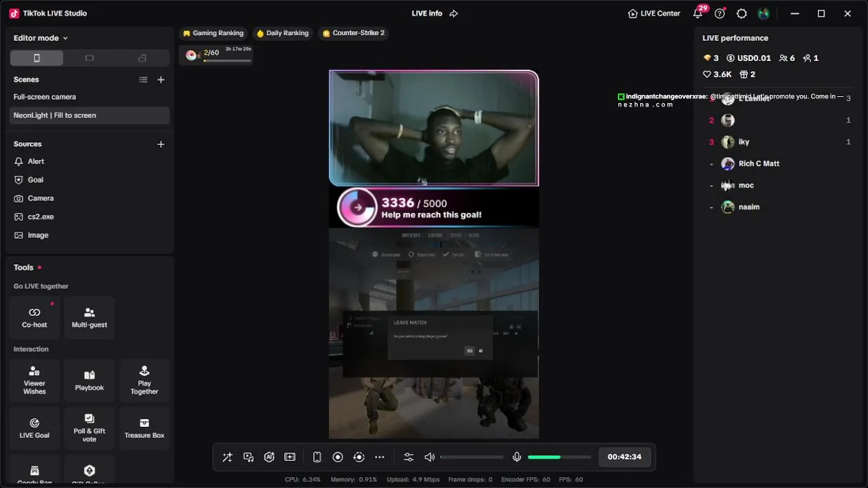Viewport: 868px width, 488px height.
Task: Open viewer Rich C Matt in list
Action: tap(780, 163)
